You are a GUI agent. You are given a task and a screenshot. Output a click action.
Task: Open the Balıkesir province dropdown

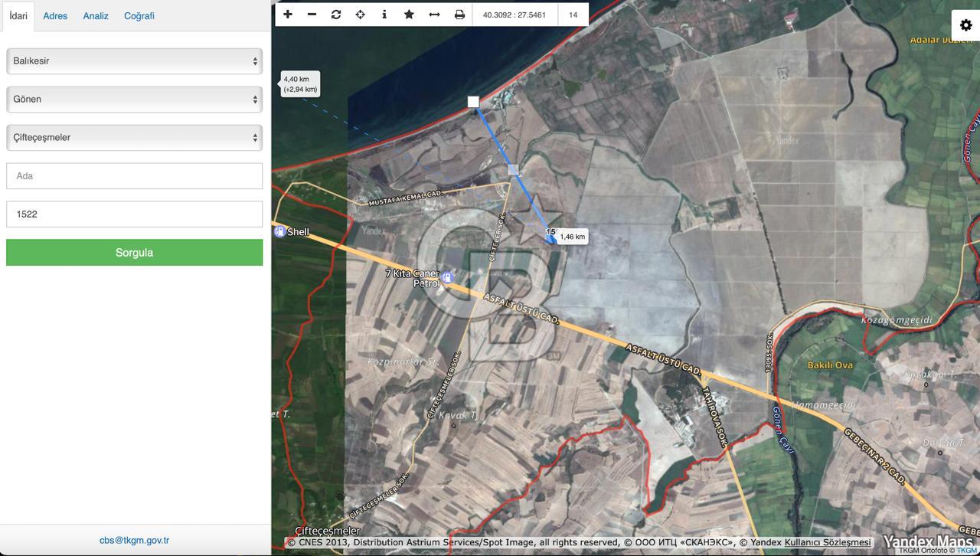coord(134,61)
